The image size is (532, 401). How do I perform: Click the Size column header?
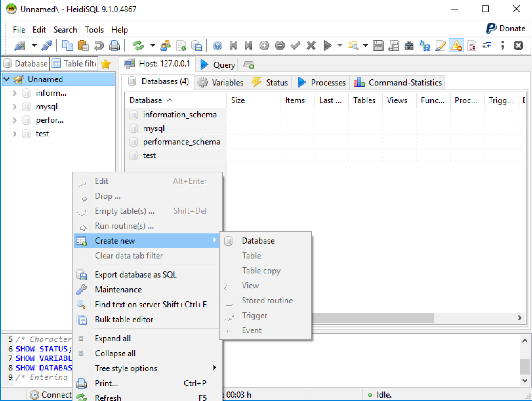click(253, 100)
